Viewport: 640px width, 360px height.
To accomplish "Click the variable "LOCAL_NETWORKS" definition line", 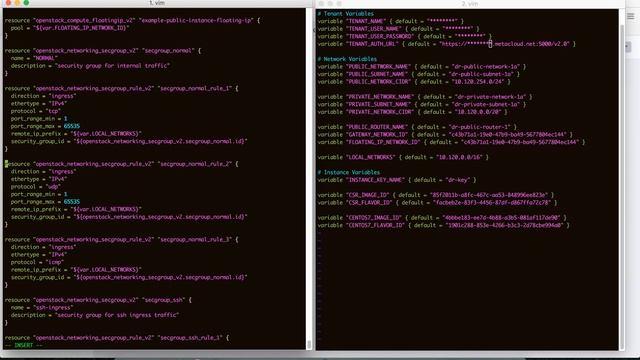I will click(x=403, y=157).
